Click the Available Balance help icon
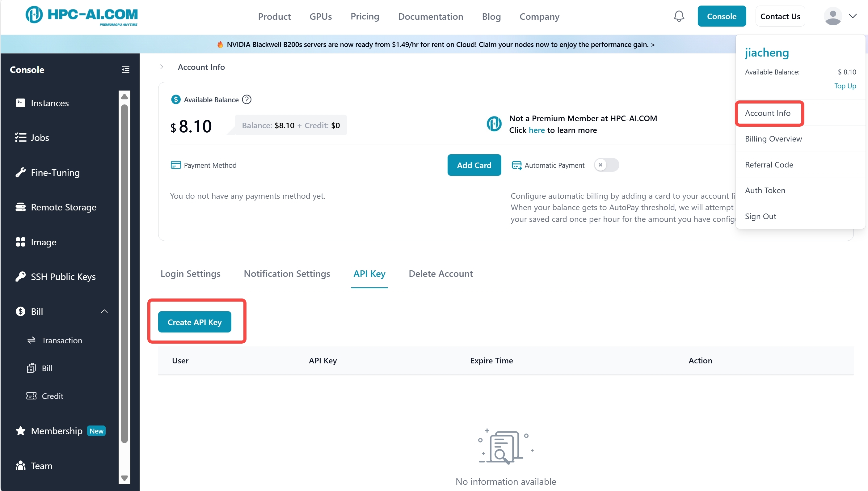868x491 pixels. (247, 99)
